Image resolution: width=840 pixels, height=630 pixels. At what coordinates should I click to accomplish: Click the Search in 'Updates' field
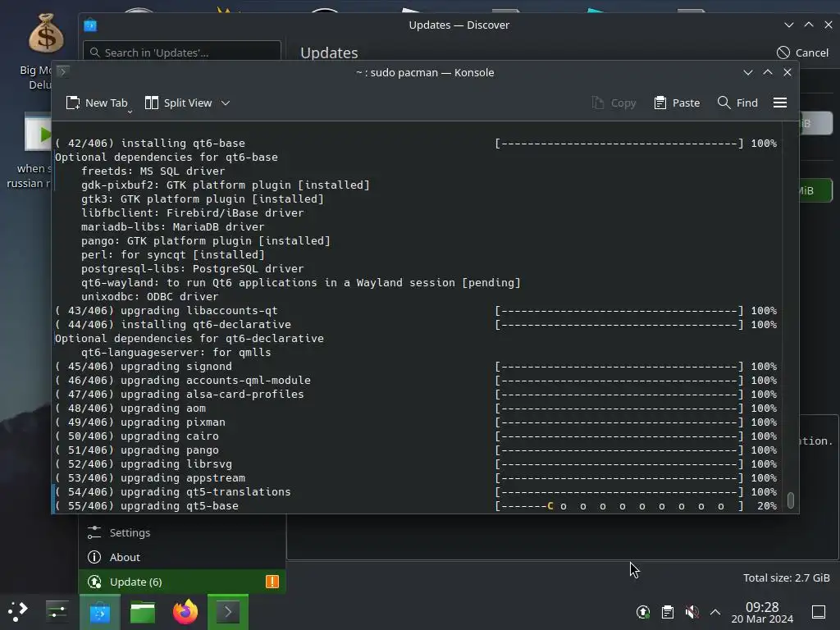tap(182, 52)
